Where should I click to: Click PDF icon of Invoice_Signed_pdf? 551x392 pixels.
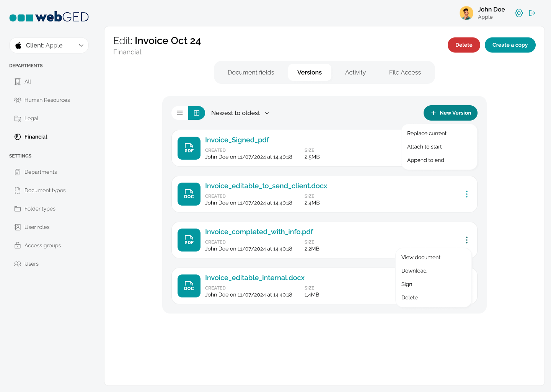189,148
